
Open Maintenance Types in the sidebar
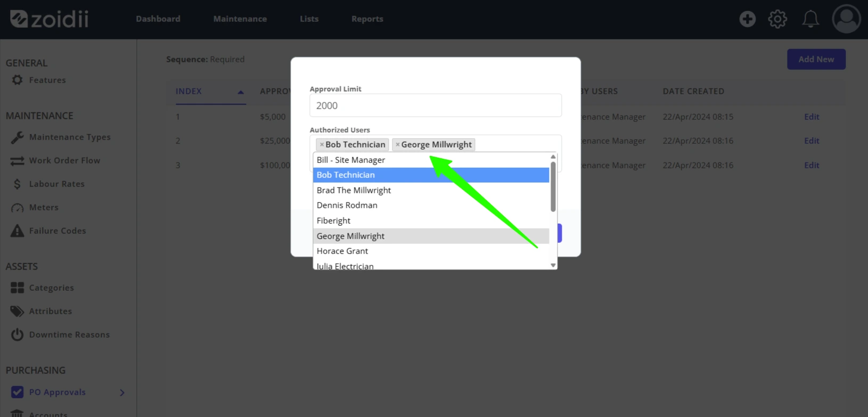tap(70, 137)
